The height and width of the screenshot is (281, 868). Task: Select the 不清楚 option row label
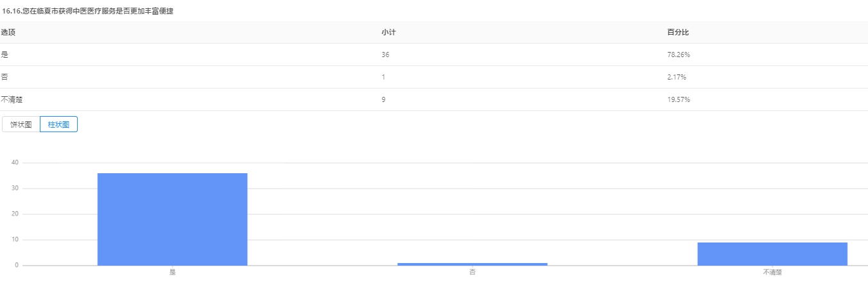(x=12, y=99)
